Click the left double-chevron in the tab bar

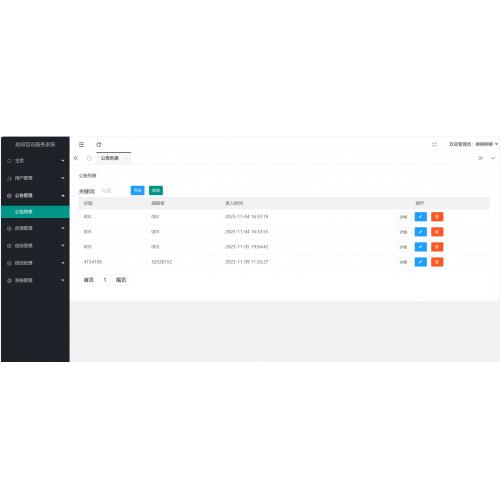[x=76, y=158]
